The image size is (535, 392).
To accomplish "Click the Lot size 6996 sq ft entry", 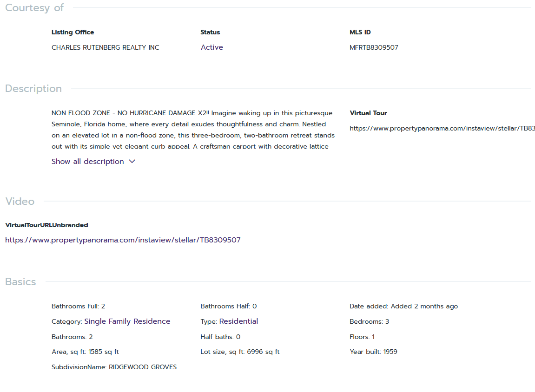I will point(240,352).
